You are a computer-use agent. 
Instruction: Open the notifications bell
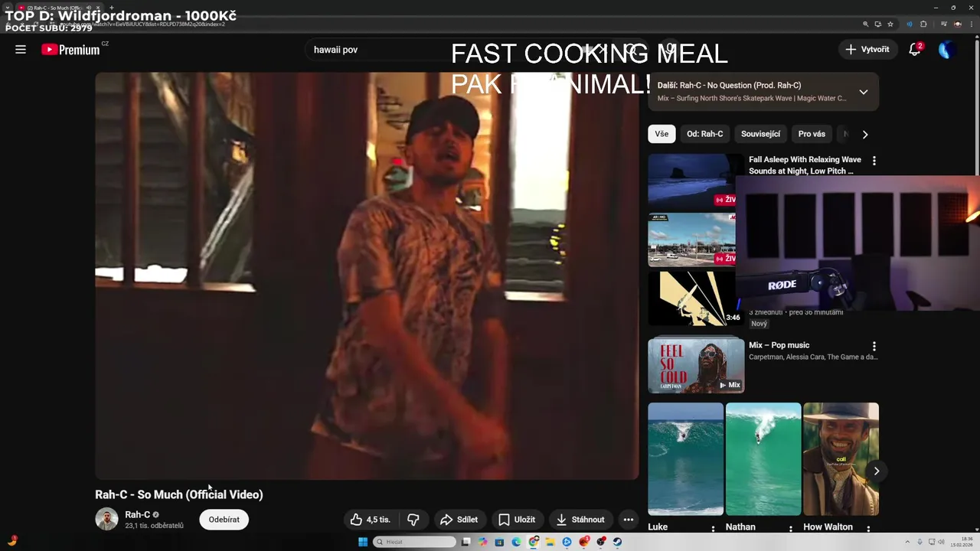point(914,50)
